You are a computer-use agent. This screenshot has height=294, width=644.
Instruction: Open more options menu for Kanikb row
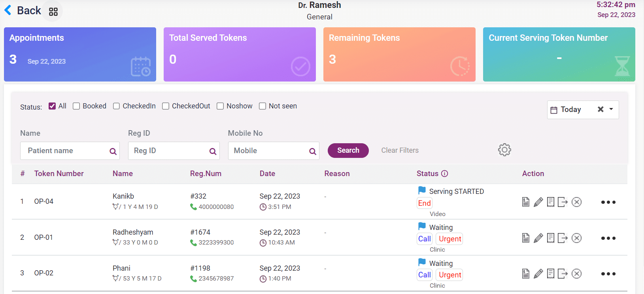(608, 202)
